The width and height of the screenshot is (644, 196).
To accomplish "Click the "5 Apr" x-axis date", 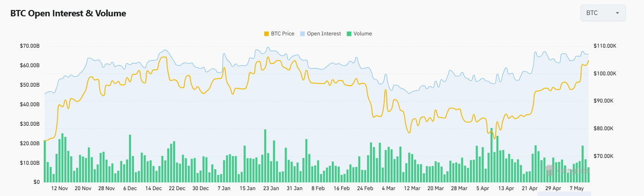I will pos(483,188).
